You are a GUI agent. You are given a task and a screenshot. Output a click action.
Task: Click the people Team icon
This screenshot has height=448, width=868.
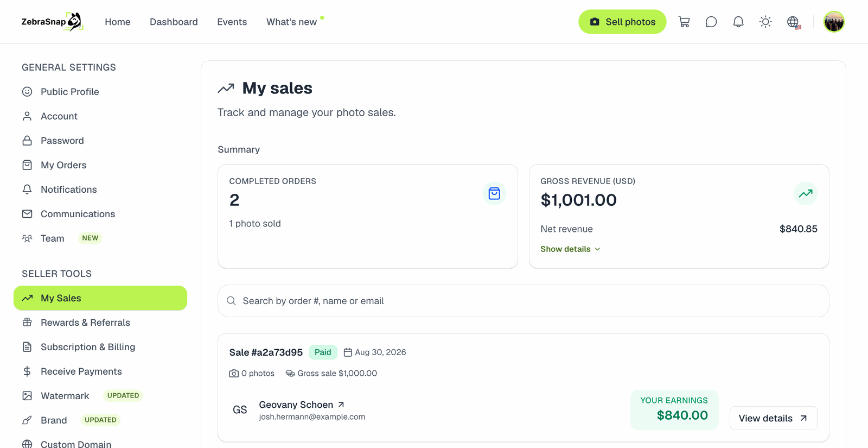tap(27, 238)
